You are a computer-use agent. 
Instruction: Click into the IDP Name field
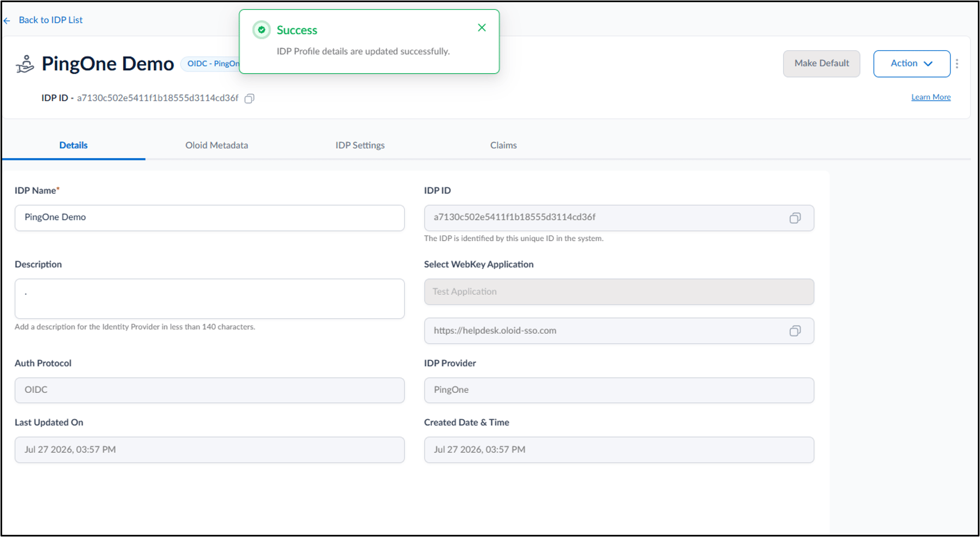click(x=209, y=218)
